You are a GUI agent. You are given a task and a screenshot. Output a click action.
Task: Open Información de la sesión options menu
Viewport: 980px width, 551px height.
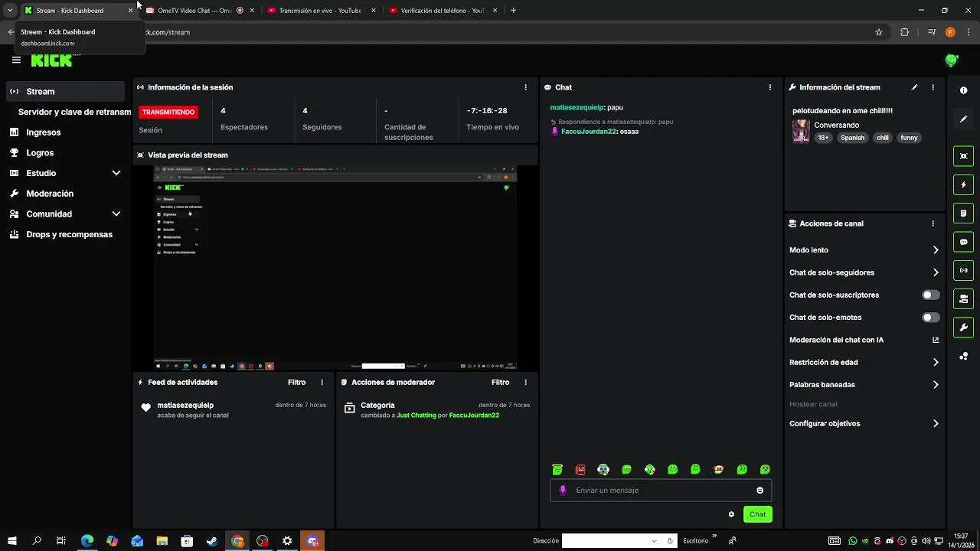(525, 87)
